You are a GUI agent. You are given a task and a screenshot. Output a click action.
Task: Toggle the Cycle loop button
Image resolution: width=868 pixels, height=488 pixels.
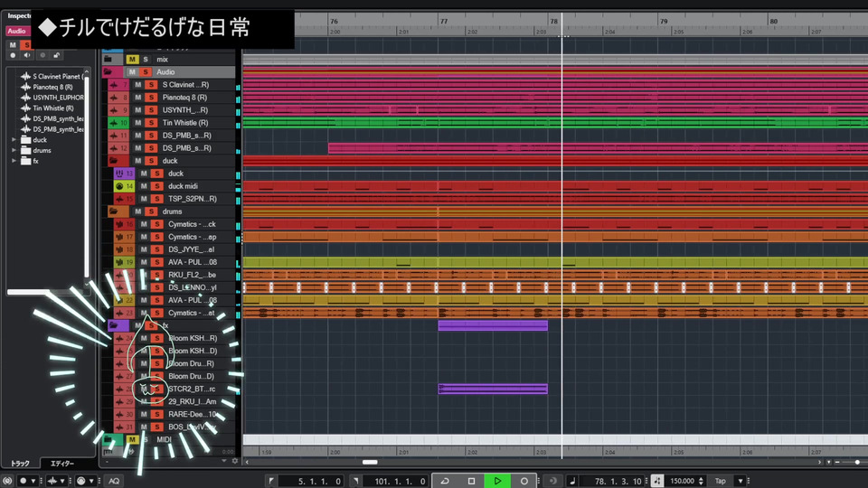point(445,481)
